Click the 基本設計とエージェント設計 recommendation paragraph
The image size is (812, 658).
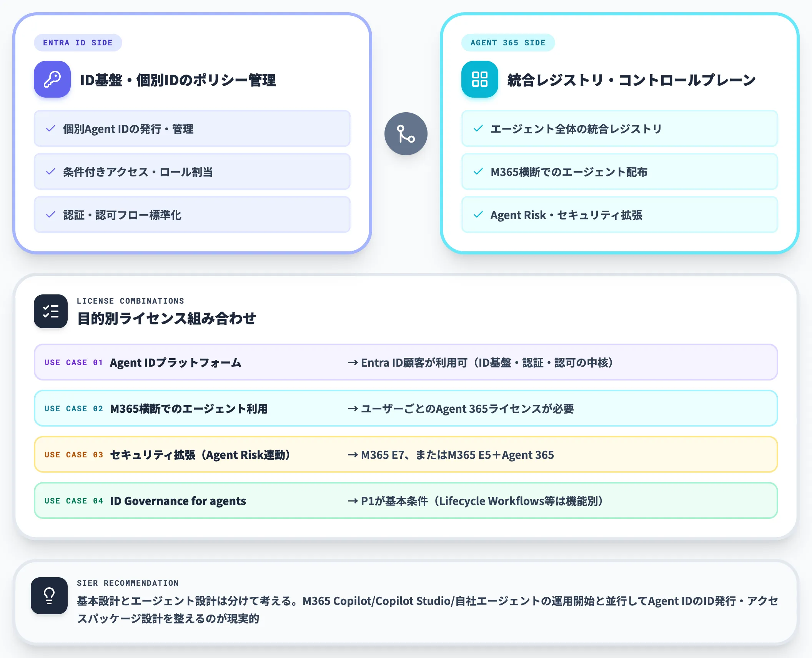pos(428,610)
